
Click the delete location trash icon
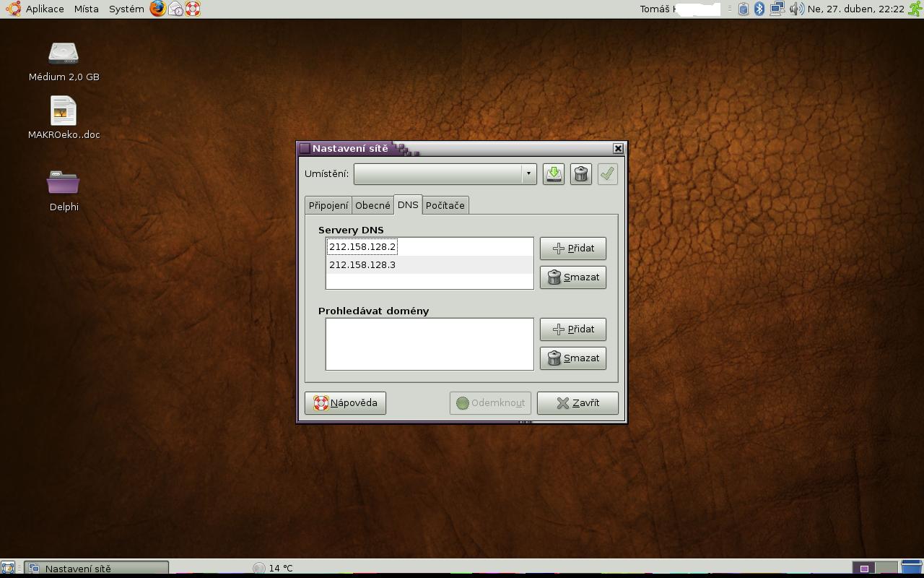click(581, 174)
